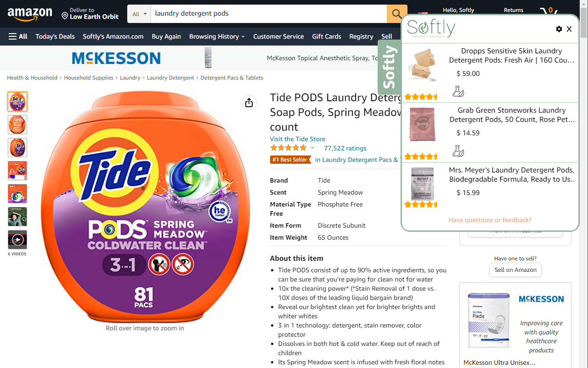This screenshot has height=368, width=588.
Task: Open the All hamburger menu
Action: click(x=18, y=36)
